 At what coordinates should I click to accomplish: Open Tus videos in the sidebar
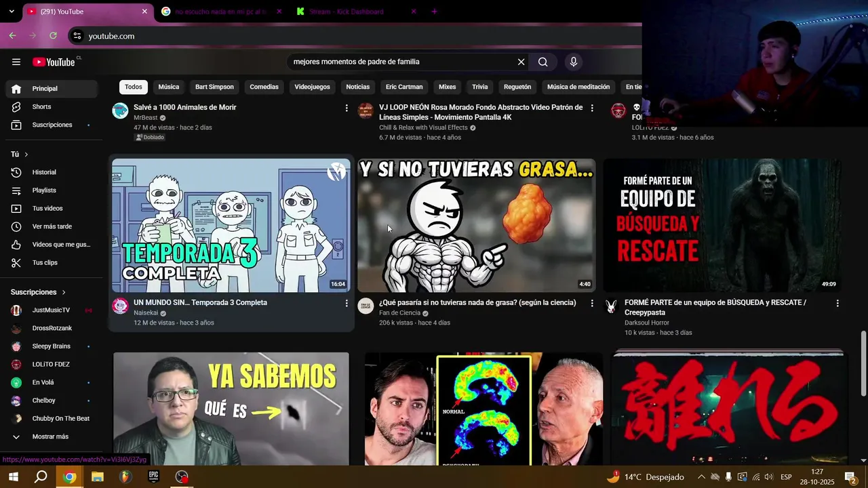point(52,208)
